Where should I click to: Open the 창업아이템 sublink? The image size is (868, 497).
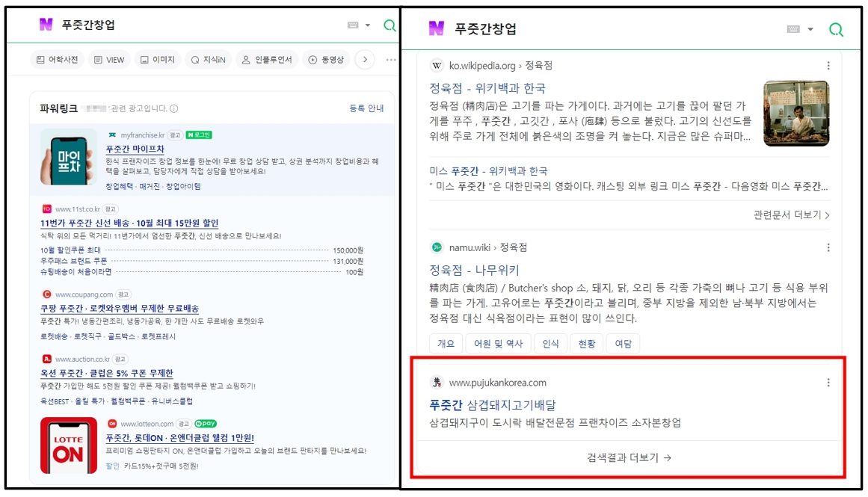pyautogui.click(x=183, y=187)
